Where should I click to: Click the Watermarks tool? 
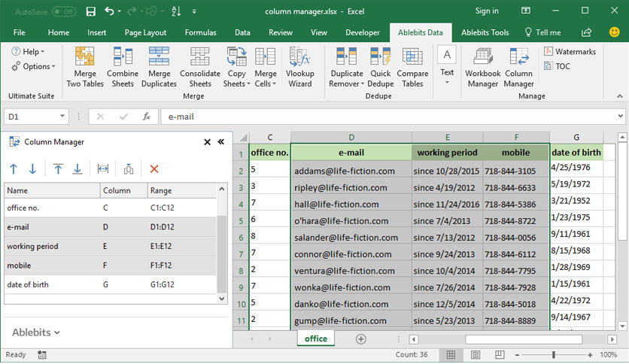(570, 51)
